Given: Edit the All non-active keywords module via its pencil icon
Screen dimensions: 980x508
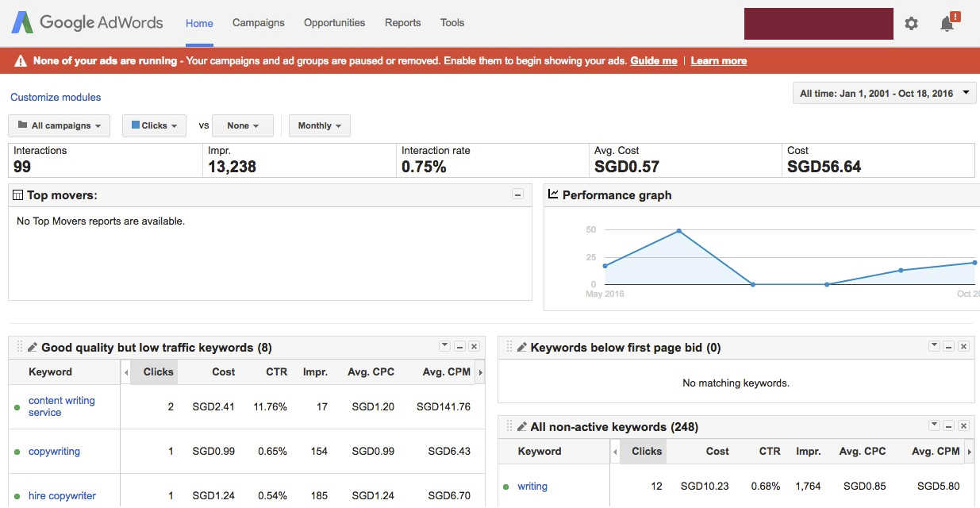Looking at the screenshot, I should [x=522, y=427].
